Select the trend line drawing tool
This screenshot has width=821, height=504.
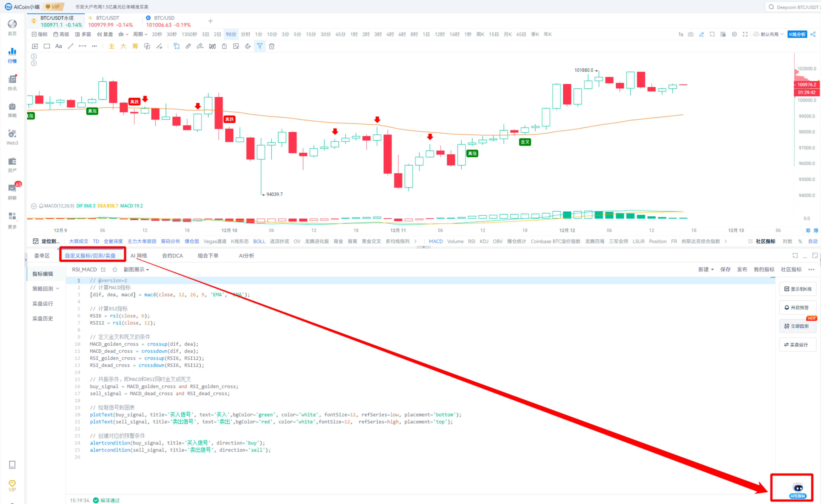pyautogui.click(x=70, y=46)
